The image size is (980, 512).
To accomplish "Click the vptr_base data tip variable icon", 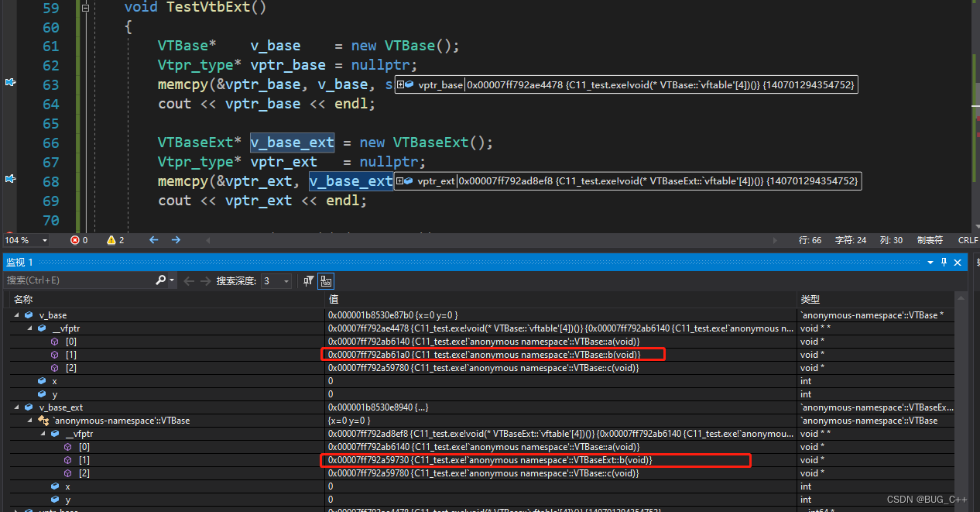I will pos(409,84).
